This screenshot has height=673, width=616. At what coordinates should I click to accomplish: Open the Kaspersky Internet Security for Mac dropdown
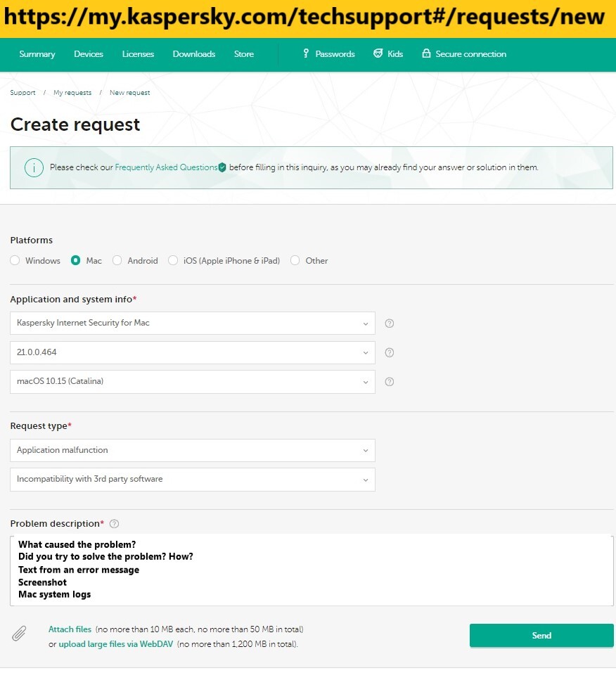point(193,323)
